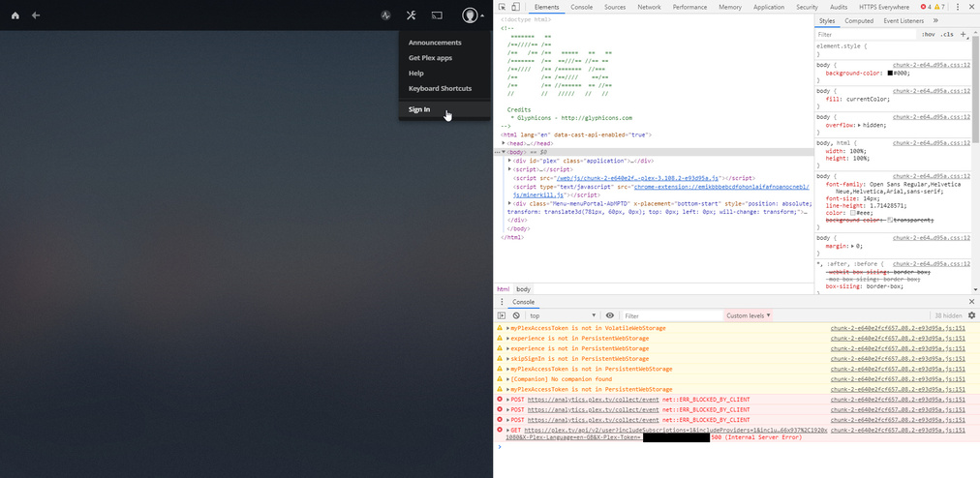This screenshot has width=980, height=478.
Task: Focus the console Filter input
Action: pyautogui.click(x=672, y=315)
